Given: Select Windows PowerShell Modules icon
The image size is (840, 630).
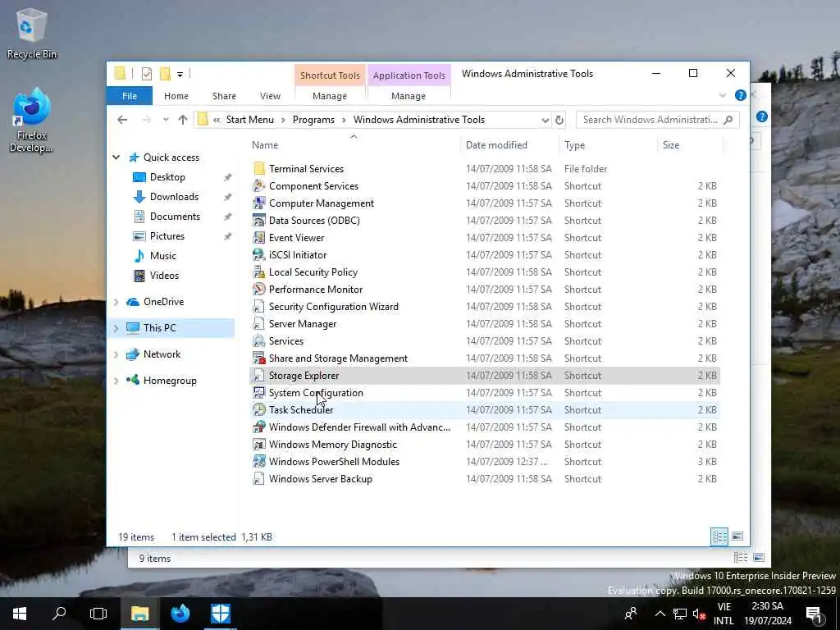Looking at the screenshot, I should click(259, 461).
